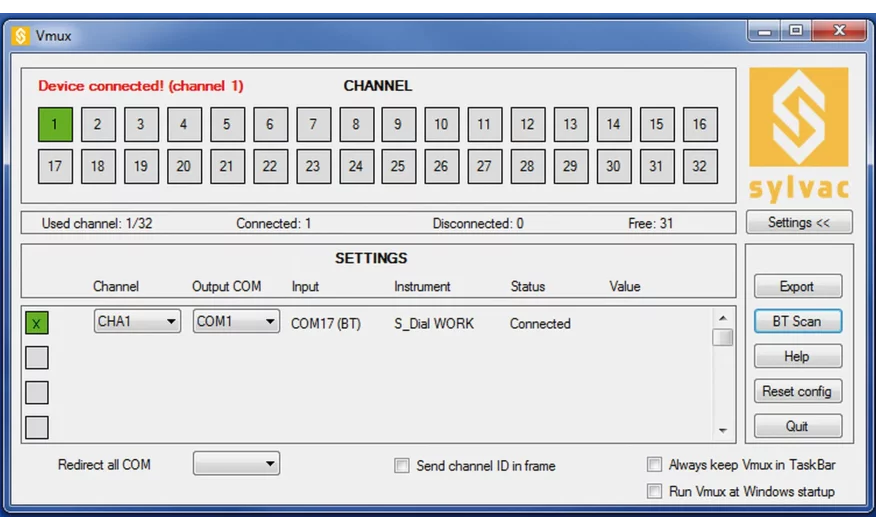Select channel 13 button
This screenshot has width=876, height=530.
coord(571,125)
